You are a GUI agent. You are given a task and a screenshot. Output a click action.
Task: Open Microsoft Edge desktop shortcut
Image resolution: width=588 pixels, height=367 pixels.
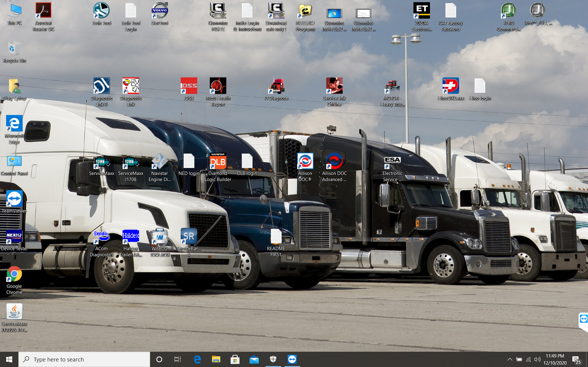click(x=14, y=130)
